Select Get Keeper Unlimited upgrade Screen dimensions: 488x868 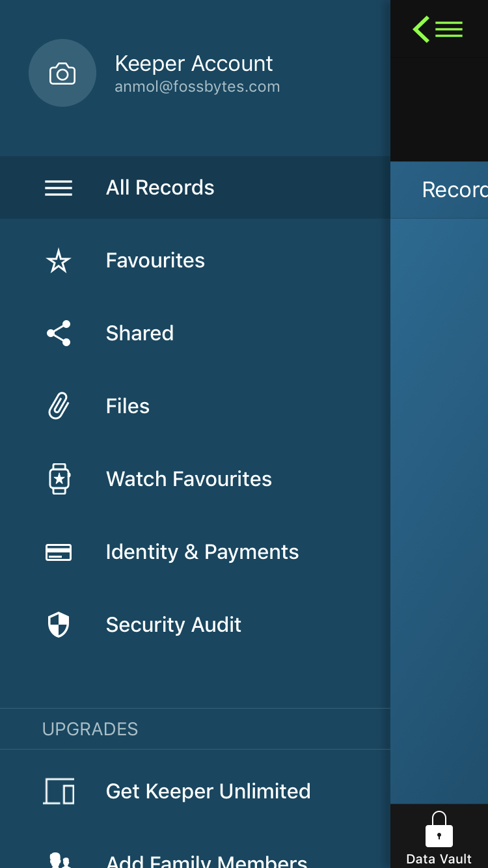click(x=208, y=791)
